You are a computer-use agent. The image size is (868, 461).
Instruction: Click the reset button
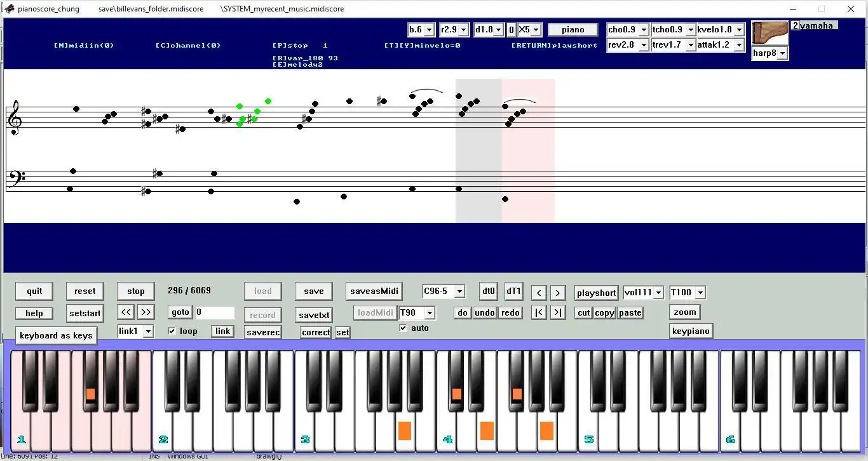pos(85,291)
